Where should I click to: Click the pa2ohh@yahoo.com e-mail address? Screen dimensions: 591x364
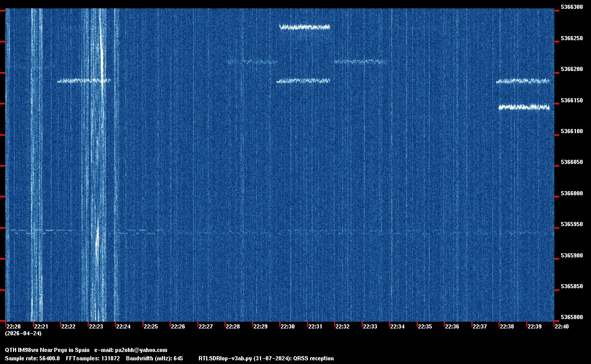click(141, 350)
